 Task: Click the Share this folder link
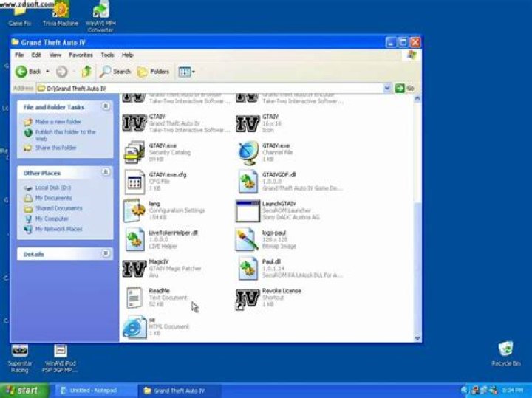pos(56,148)
